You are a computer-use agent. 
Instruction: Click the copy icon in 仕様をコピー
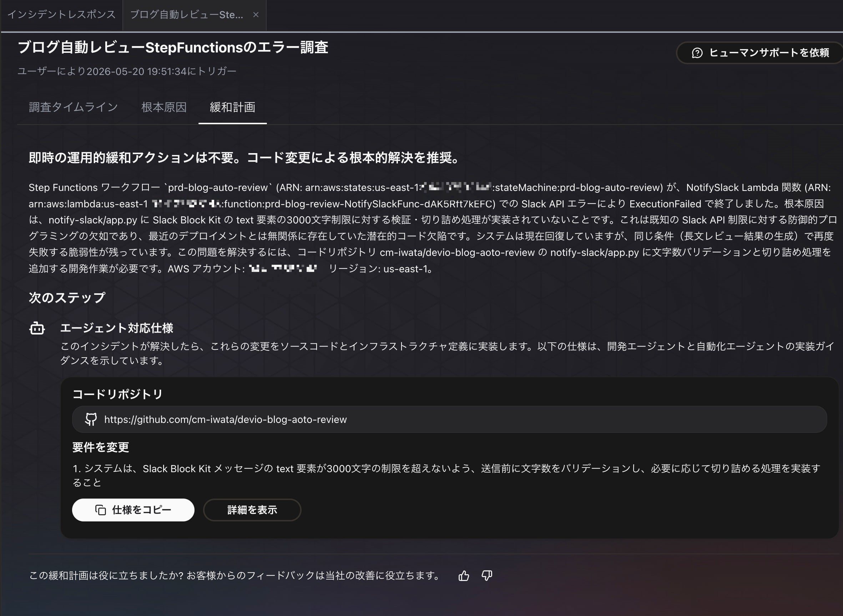(x=100, y=510)
